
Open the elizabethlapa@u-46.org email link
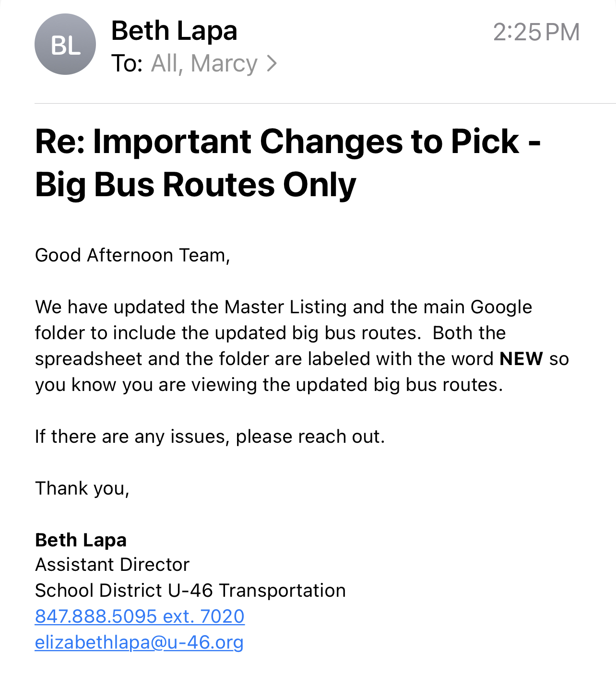point(139,642)
